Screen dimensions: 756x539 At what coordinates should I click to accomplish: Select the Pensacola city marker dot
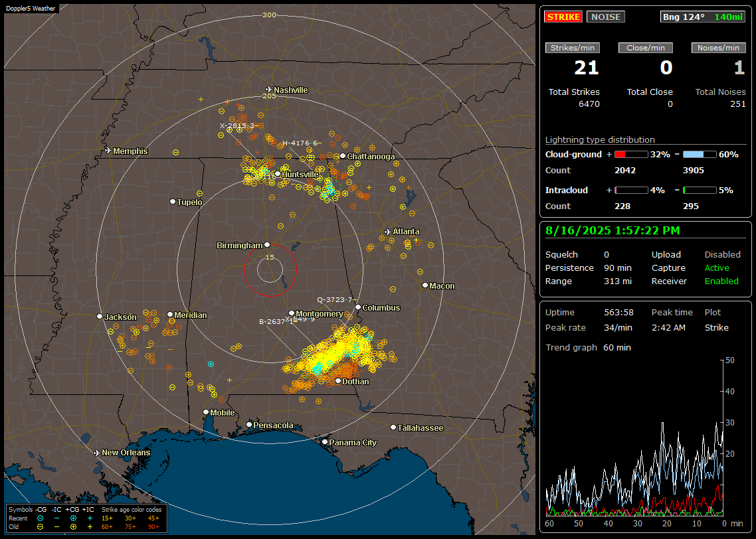click(x=248, y=424)
